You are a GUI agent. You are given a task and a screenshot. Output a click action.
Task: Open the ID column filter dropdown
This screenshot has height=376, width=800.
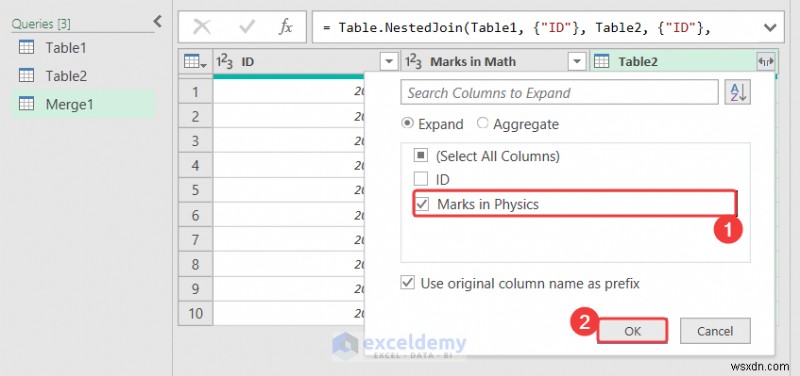(389, 62)
